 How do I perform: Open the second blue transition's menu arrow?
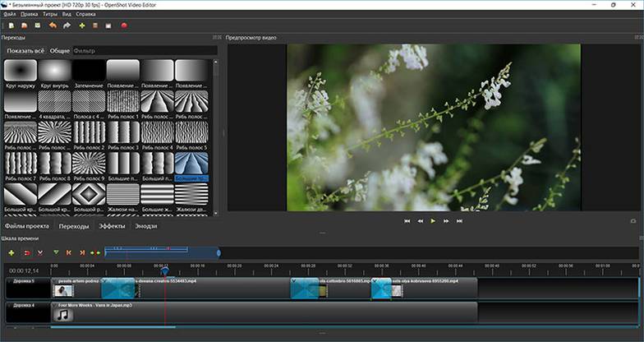pos(294,281)
